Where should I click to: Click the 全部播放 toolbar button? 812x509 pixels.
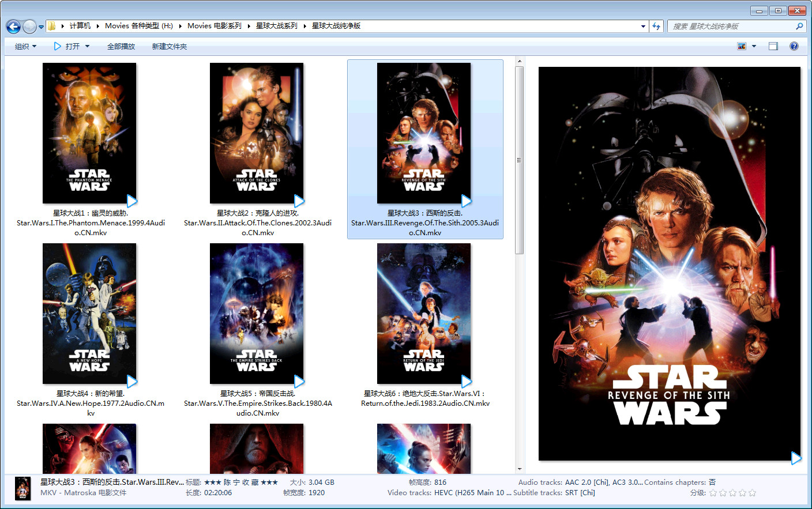pyautogui.click(x=121, y=46)
